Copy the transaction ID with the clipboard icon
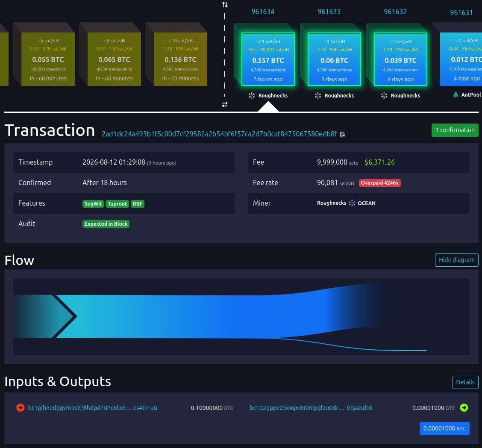The height and width of the screenshot is (448, 482). coord(342,134)
